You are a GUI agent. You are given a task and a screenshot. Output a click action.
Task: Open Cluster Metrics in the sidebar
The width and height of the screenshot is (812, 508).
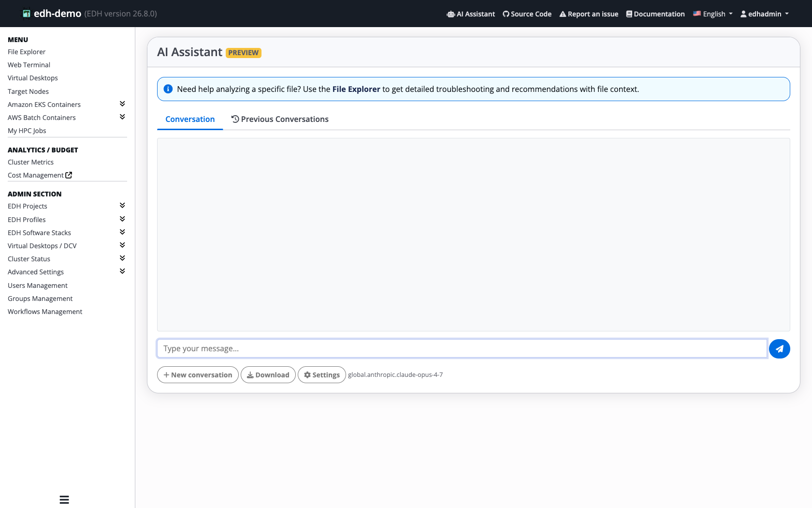tap(30, 162)
